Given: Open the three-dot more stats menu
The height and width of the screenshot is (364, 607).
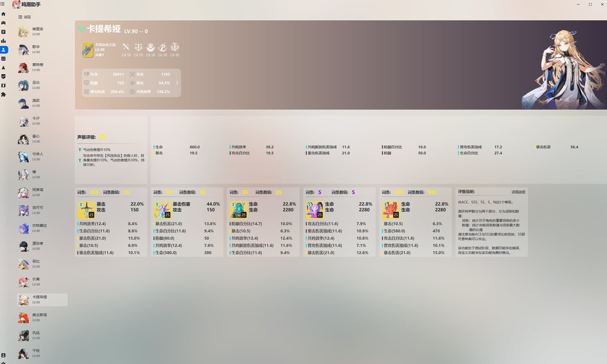Looking at the screenshot, I should (177, 82).
